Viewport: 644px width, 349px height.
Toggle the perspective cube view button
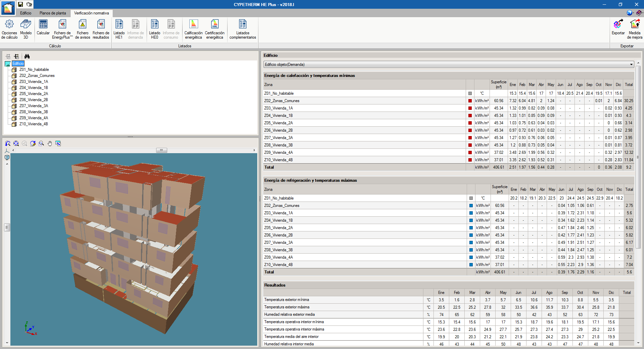coord(7,158)
